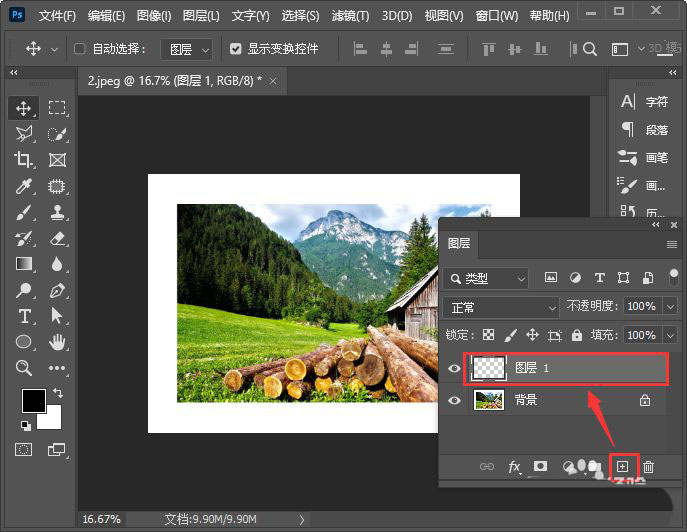The height and width of the screenshot is (532, 687).
Task: Open the Layers panel flyout menu
Action: pos(672,244)
